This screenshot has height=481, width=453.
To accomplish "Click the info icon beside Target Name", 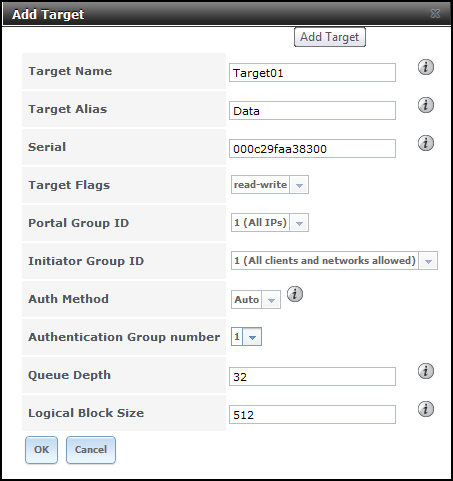I will [426, 67].
